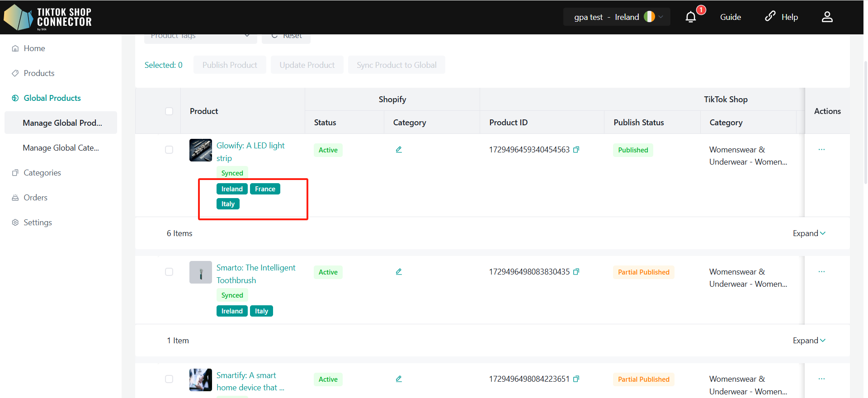Click the Global Products globe icon
868x398 pixels.
pyautogui.click(x=15, y=98)
